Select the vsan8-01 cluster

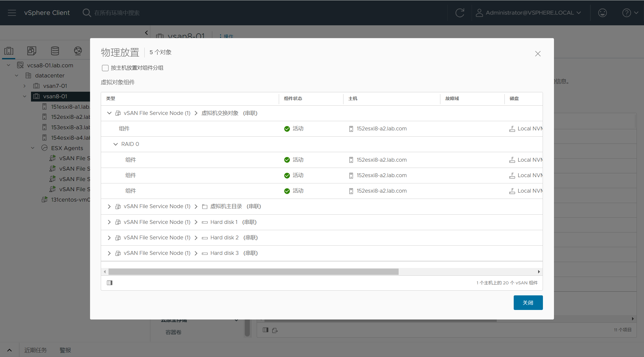point(55,96)
